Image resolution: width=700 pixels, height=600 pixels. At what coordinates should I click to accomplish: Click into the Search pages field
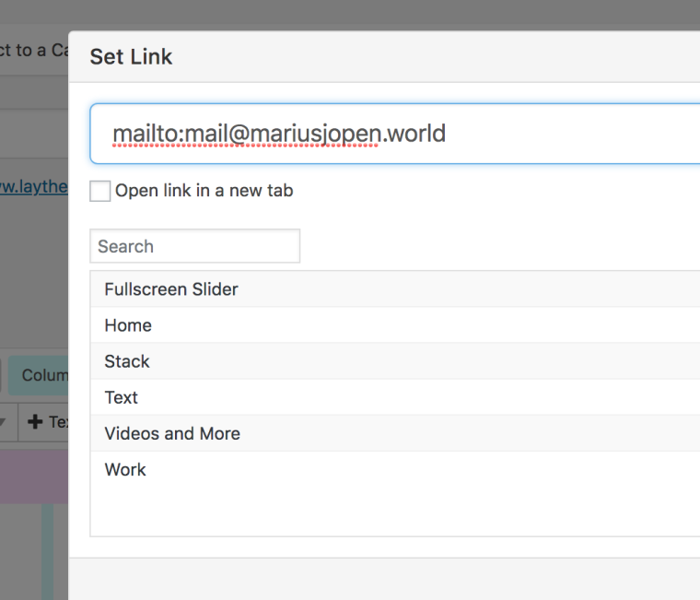[195, 246]
